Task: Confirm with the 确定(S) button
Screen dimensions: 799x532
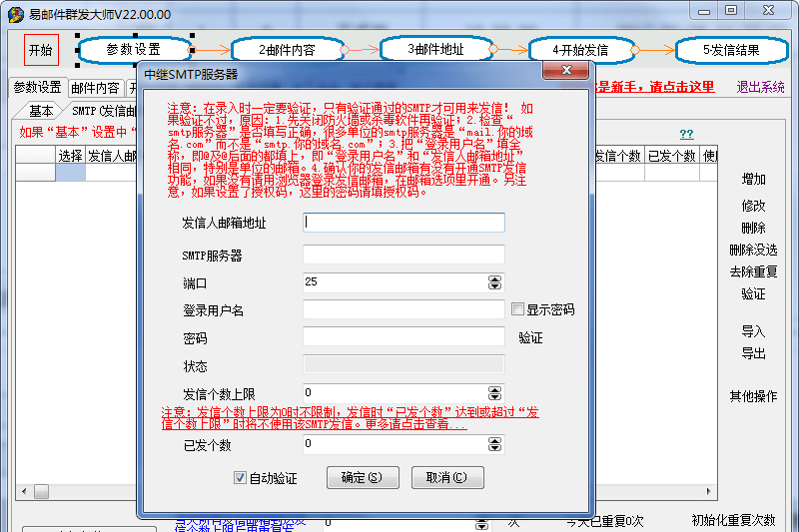Action: 363,477
